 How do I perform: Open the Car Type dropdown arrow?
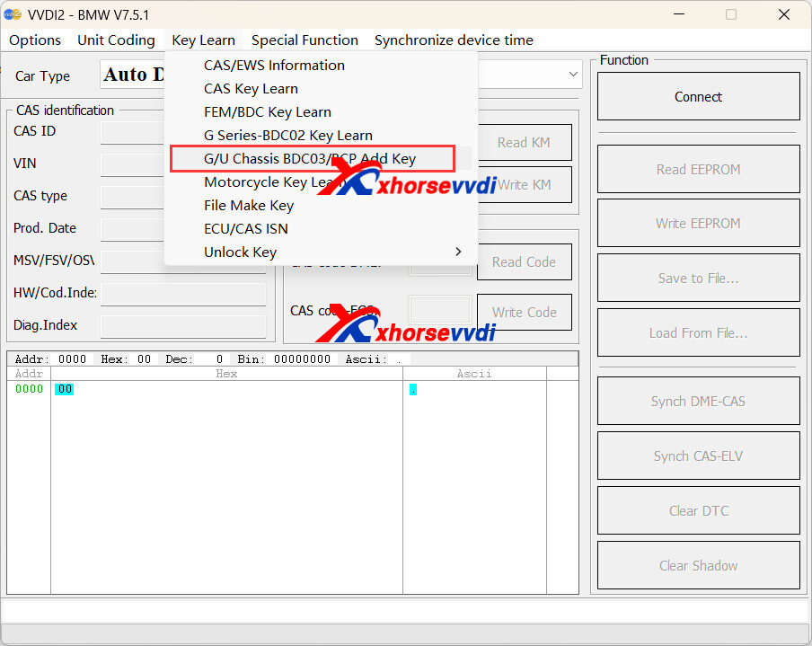pyautogui.click(x=573, y=75)
